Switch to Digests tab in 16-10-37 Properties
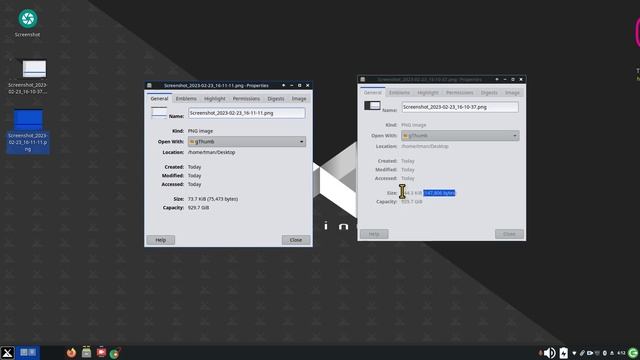 point(489,93)
